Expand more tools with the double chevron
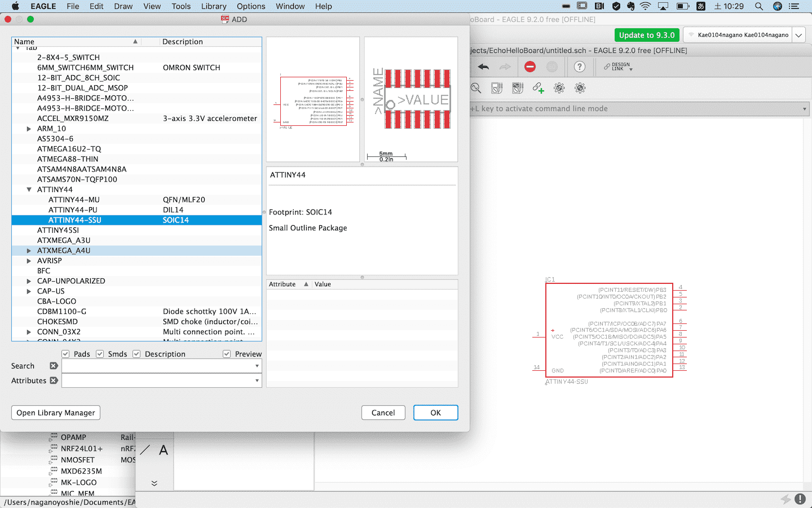This screenshot has height=508, width=812. pos(155,483)
